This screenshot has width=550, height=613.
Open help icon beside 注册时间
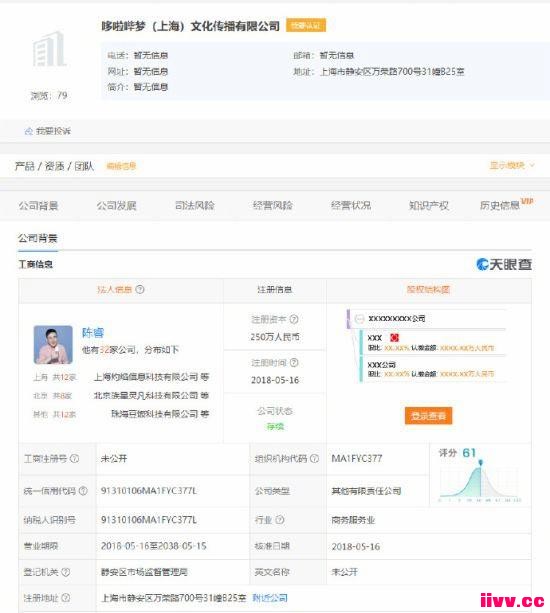[294, 363]
